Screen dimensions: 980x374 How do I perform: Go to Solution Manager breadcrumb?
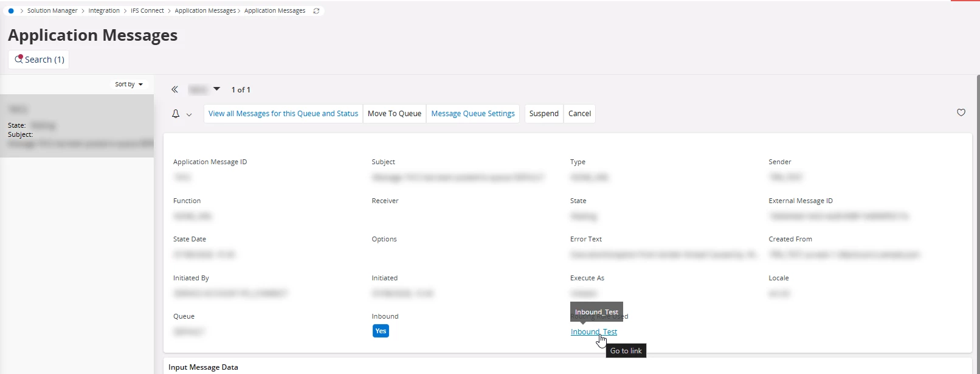point(52,11)
